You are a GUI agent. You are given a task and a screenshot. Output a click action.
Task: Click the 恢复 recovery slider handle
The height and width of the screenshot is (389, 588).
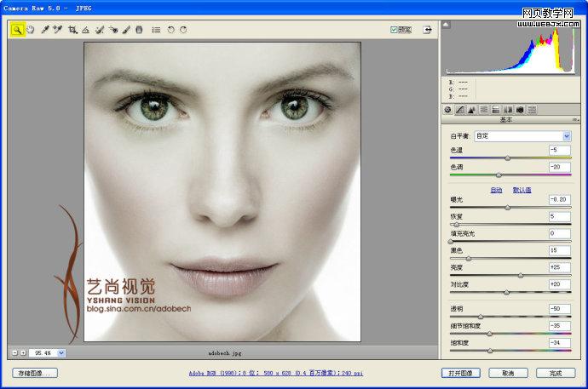pos(457,225)
